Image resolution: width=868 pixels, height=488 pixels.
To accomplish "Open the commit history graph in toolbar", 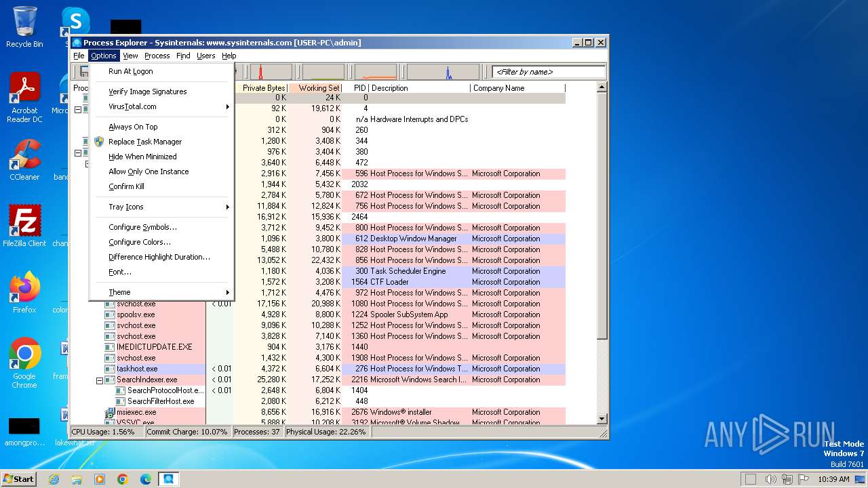I will (323, 72).
